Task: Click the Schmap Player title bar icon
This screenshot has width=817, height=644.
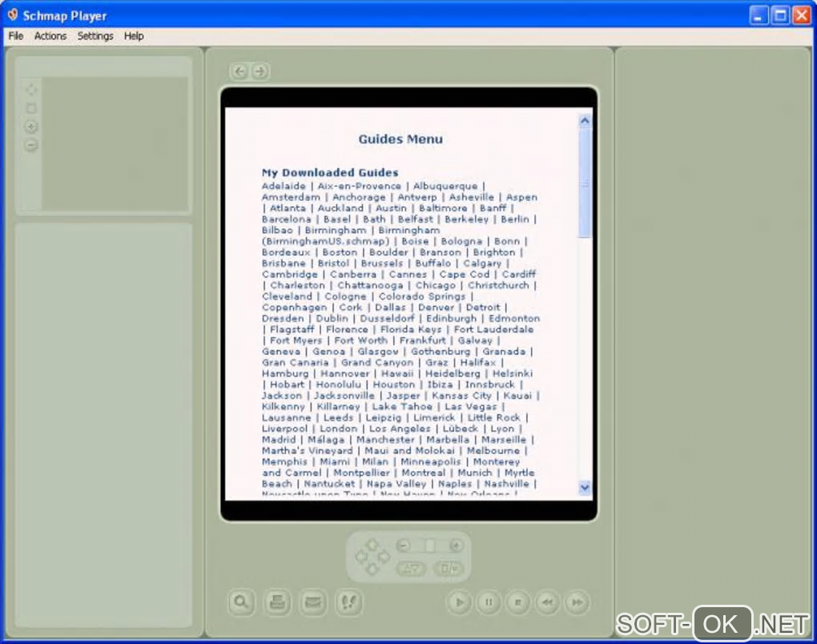Action: [13, 15]
